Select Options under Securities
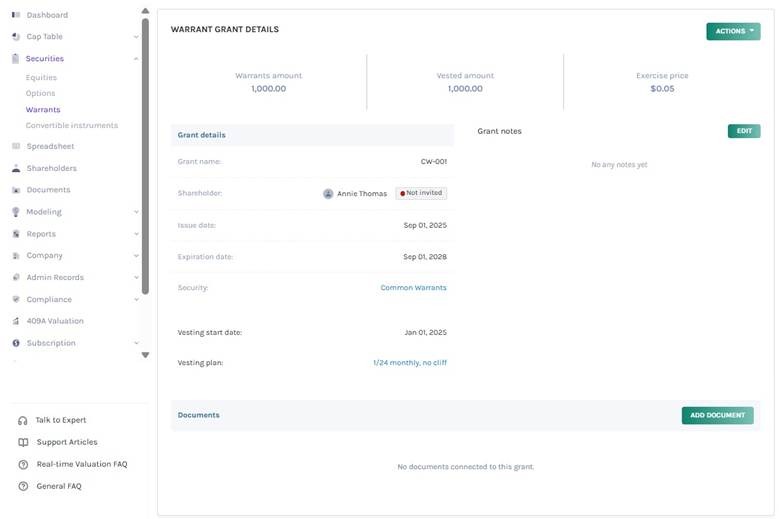 coord(41,93)
